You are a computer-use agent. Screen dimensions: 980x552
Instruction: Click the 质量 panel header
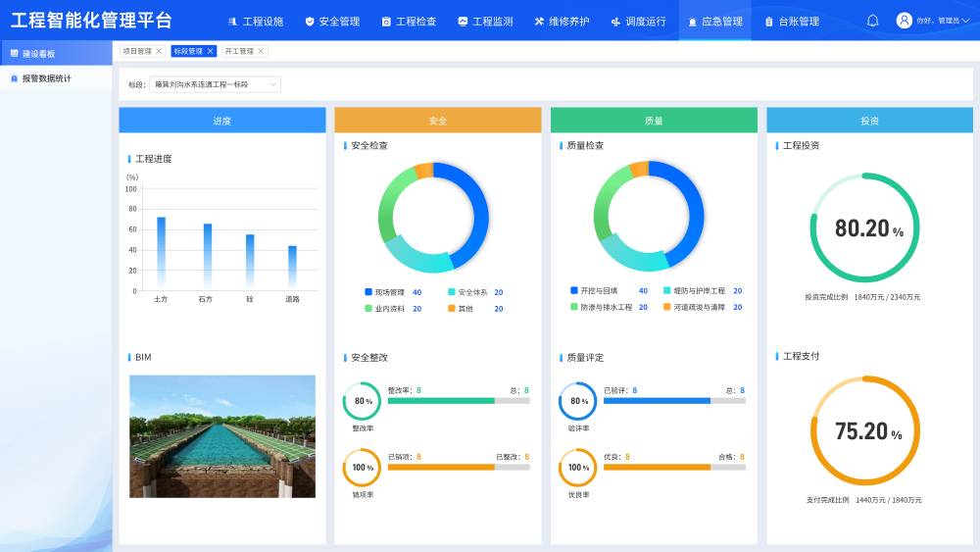[x=654, y=121]
